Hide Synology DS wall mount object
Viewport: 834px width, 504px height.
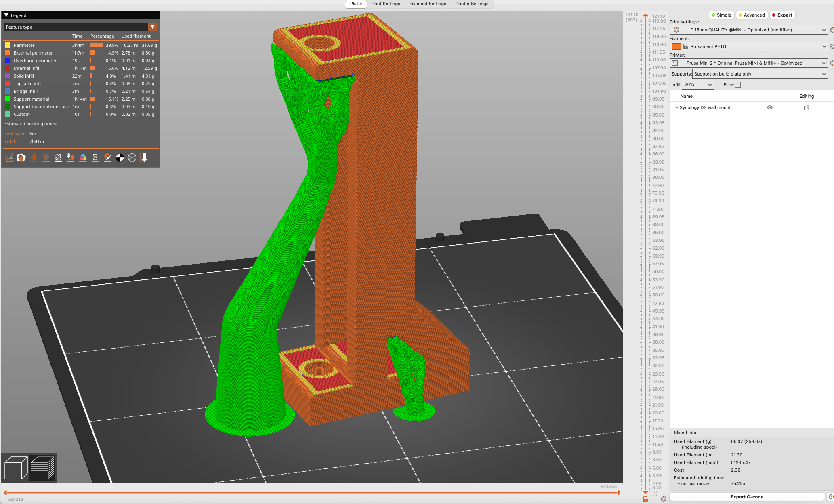(x=770, y=107)
